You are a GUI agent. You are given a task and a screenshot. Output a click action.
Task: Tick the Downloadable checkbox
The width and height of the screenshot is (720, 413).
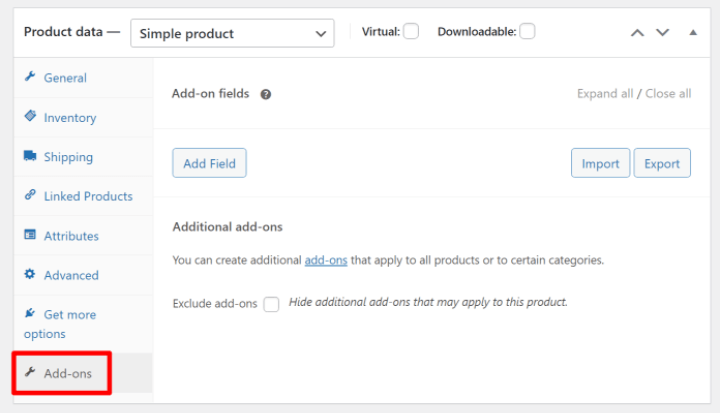(527, 32)
